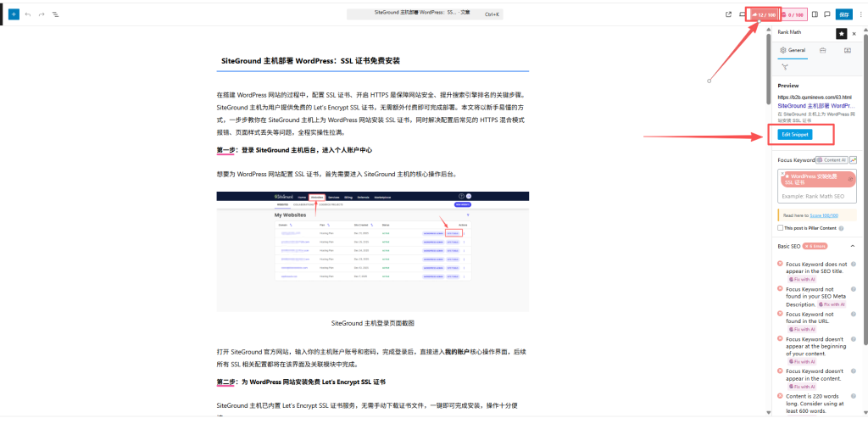Help icon for keyword in URL error

click(x=853, y=314)
